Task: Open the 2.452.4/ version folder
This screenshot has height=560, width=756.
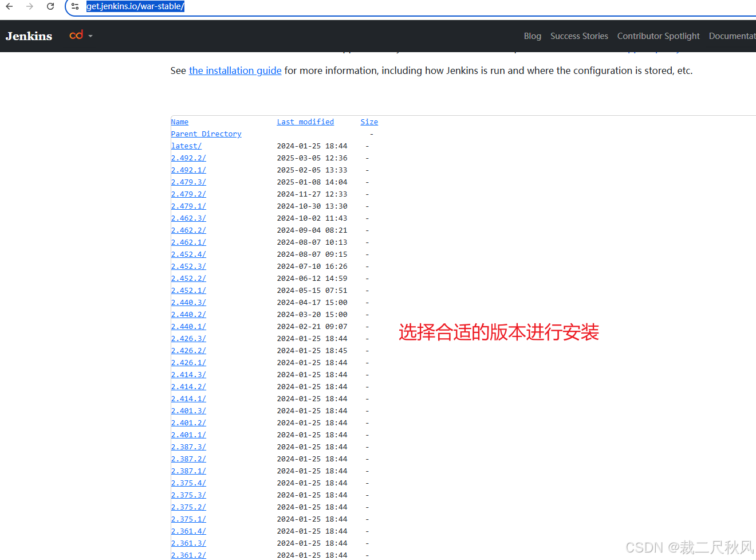Action: click(188, 254)
